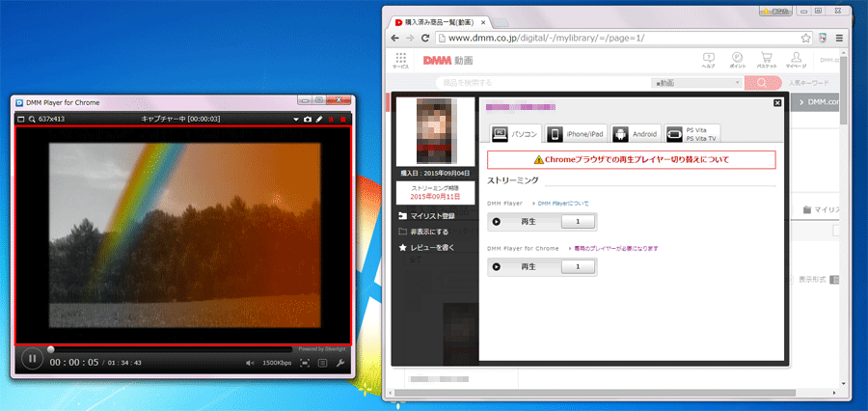Viewport: 868px width, 411px height.
Task: Pause the capture with the red pause icon
Action: [x=331, y=119]
